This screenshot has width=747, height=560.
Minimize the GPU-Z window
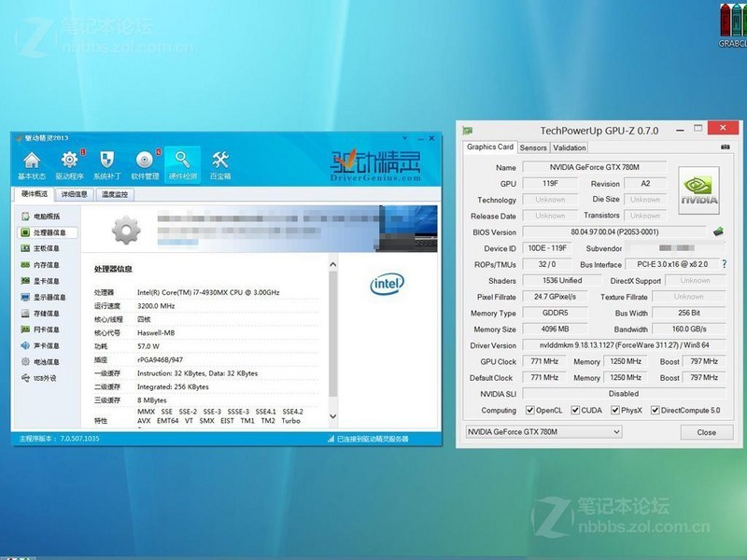681,130
